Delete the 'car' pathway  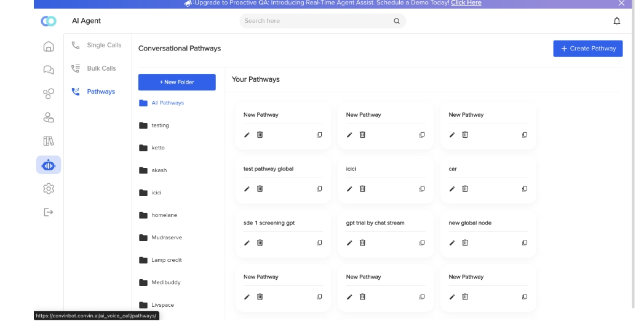[466, 189]
